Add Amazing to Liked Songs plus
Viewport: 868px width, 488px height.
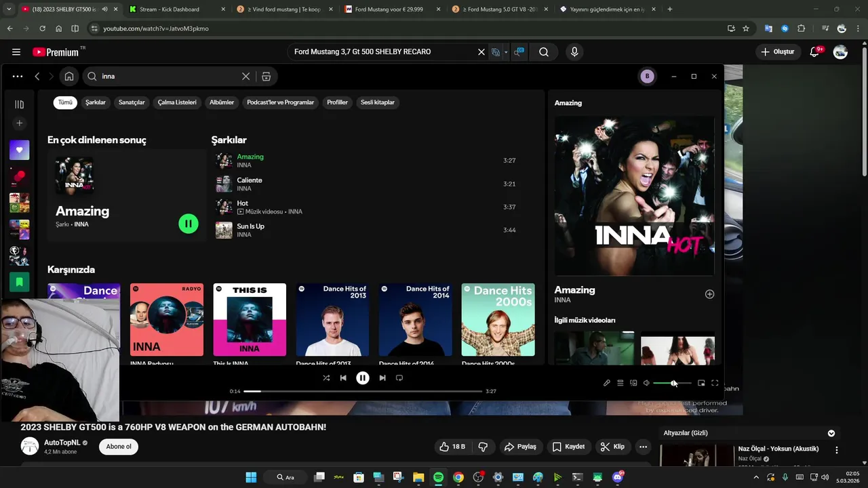pos(709,294)
